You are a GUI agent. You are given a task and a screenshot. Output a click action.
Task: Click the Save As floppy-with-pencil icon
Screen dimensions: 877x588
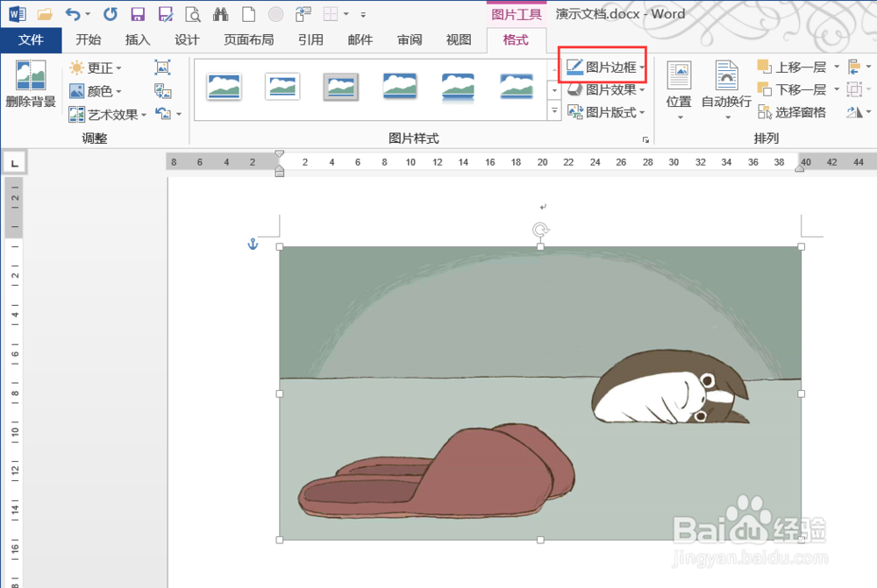point(166,14)
